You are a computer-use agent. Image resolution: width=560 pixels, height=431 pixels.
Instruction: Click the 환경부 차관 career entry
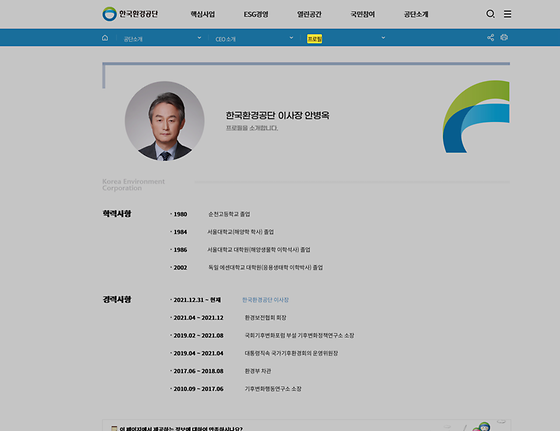[258, 371]
